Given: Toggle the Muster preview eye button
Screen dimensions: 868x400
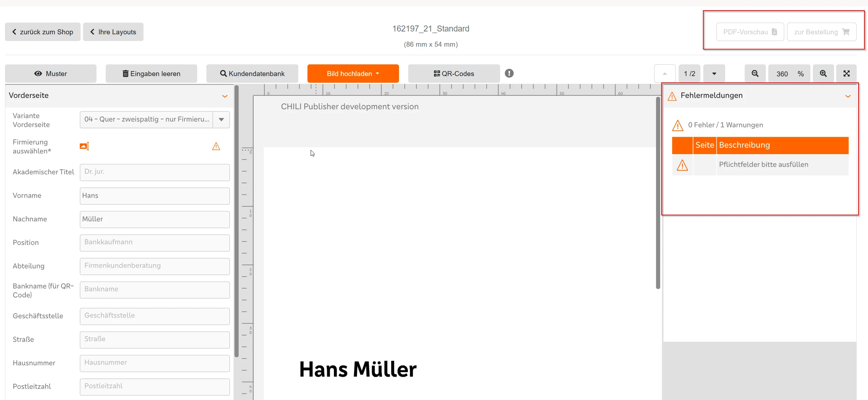Looking at the screenshot, I should tap(51, 74).
